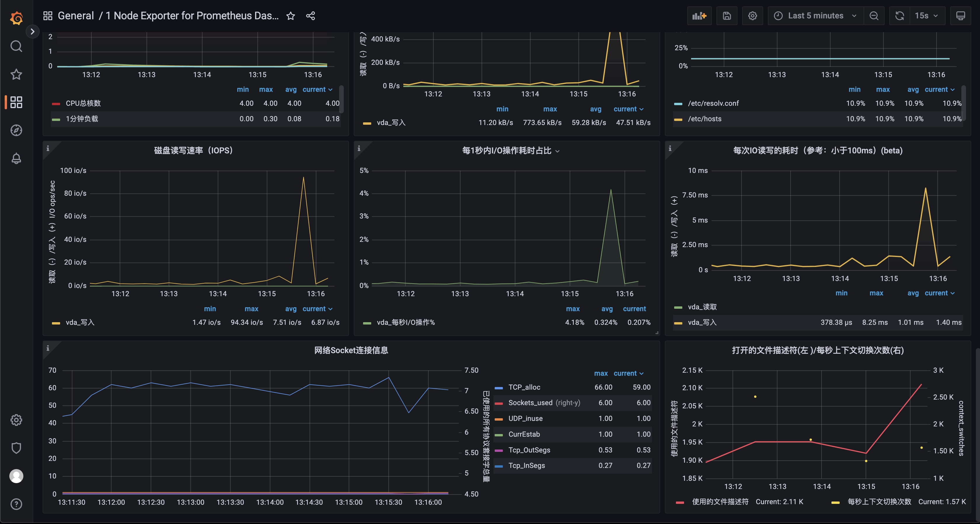Open dashboard settings gear in the top bar
The image size is (980, 524).
click(752, 15)
